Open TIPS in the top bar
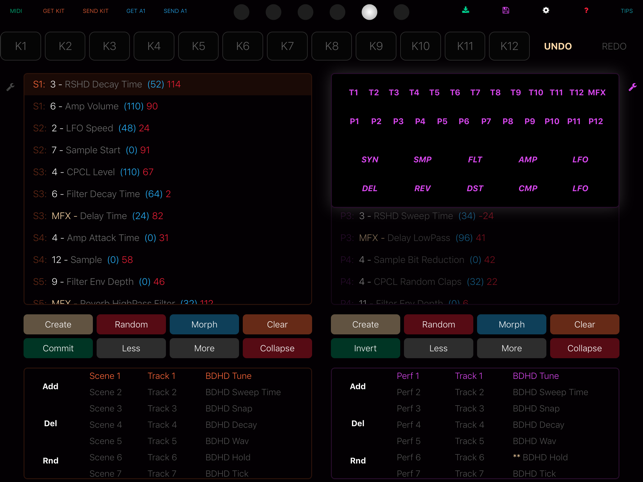Screen dimensions: 643x482 (627, 11)
